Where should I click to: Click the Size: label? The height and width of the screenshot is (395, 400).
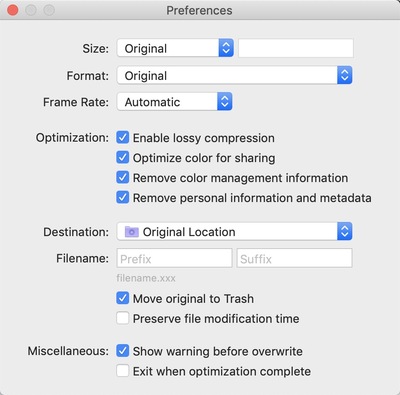(96, 49)
